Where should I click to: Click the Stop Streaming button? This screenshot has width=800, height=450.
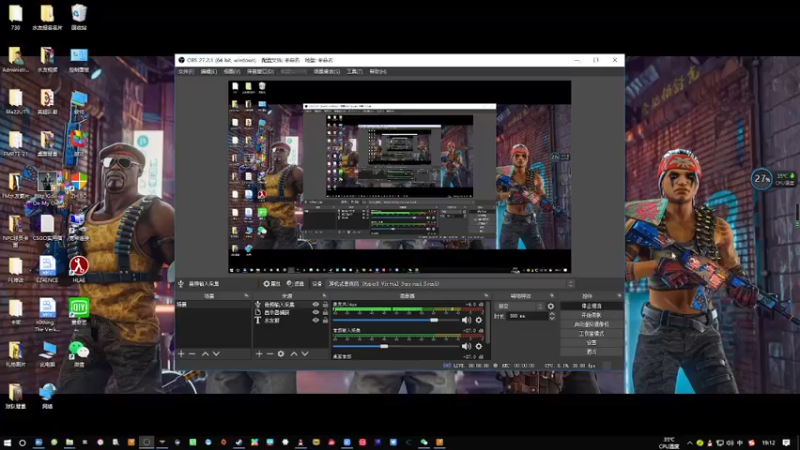click(x=591, y=306)
